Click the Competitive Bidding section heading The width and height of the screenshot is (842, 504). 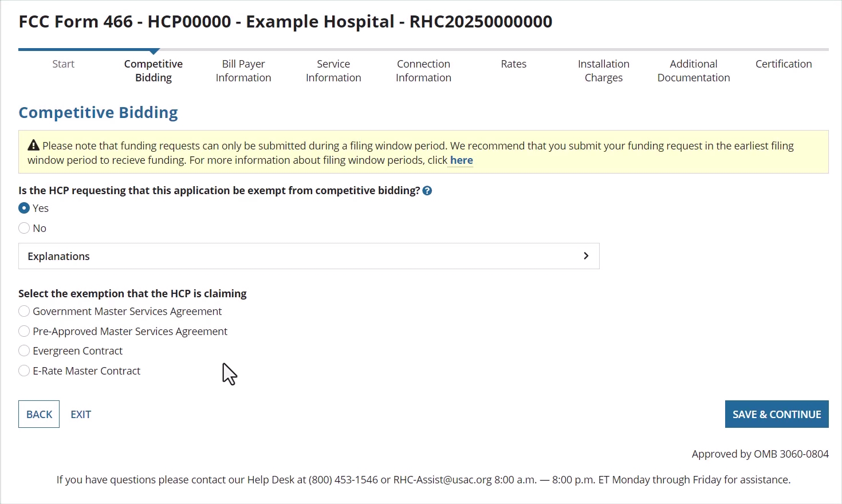click(x=99, y=112)
